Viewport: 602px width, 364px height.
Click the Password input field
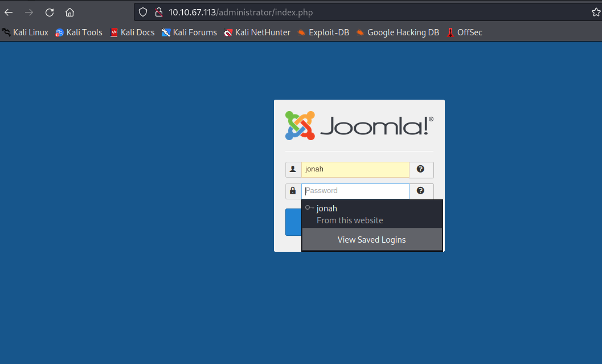click(355, 191)
